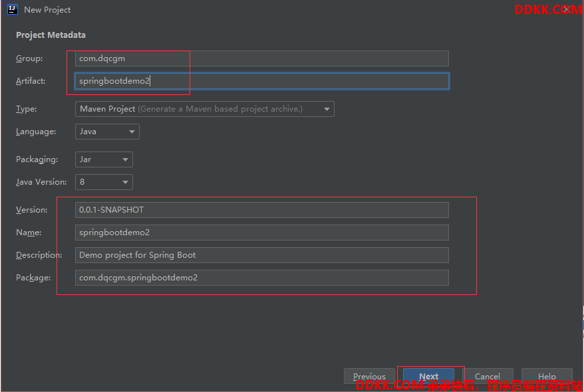
Task: Proceed with the Next button
Action: [x=429, y=376]
